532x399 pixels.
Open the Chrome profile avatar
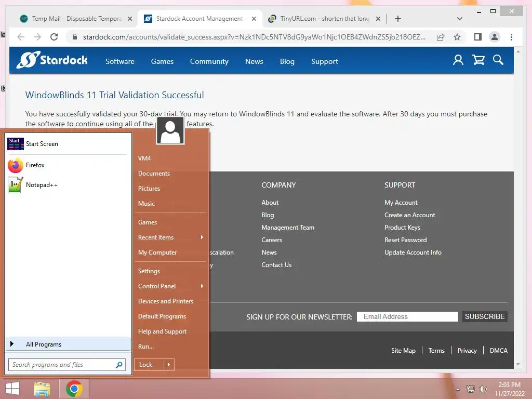click(x=495, y=37)
